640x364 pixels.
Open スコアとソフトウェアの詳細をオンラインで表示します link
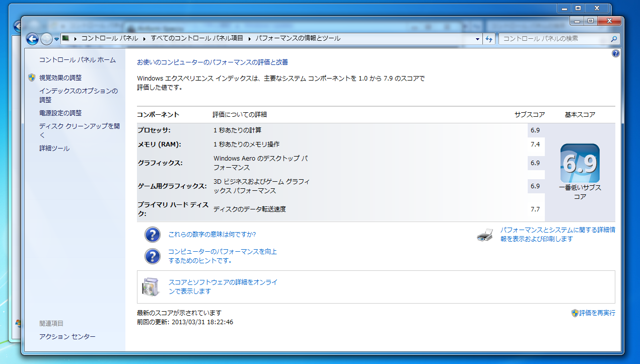(x=223, y=287)
